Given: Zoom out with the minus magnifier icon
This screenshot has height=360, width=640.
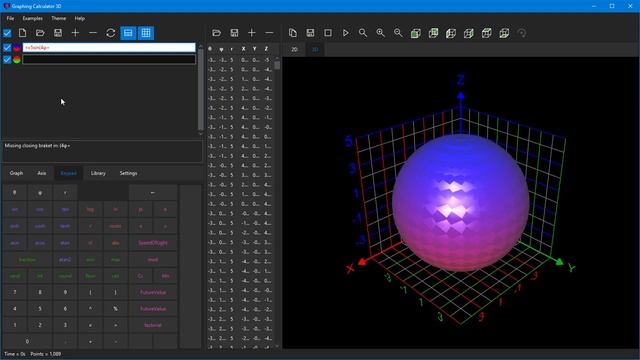Looking at the screenshot, I should point(398,33).
